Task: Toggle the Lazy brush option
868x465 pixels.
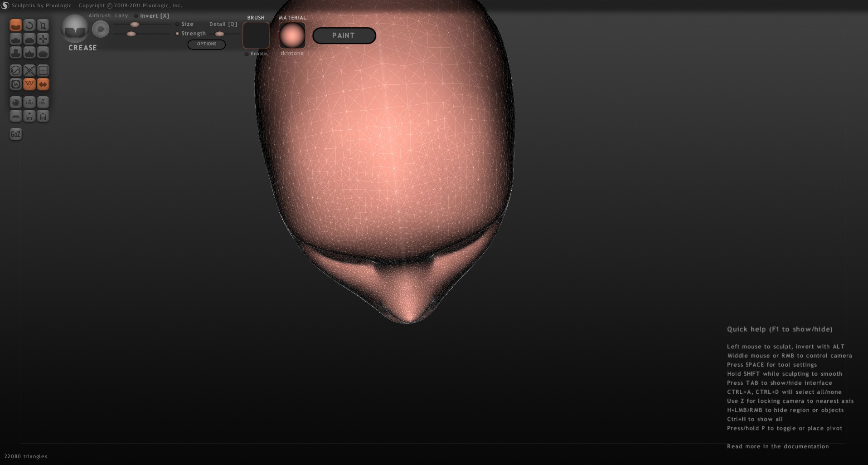Action: (x=121, y=15)
